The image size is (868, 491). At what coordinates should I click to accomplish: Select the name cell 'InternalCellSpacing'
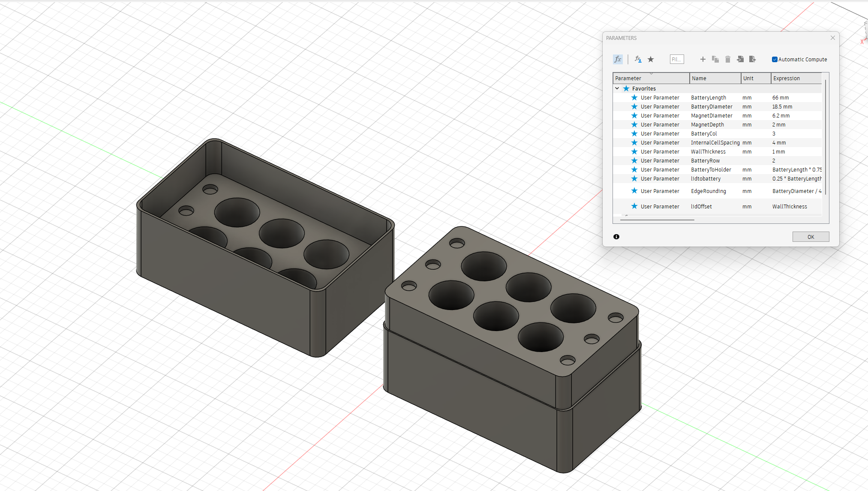click(x=715, y=143)
